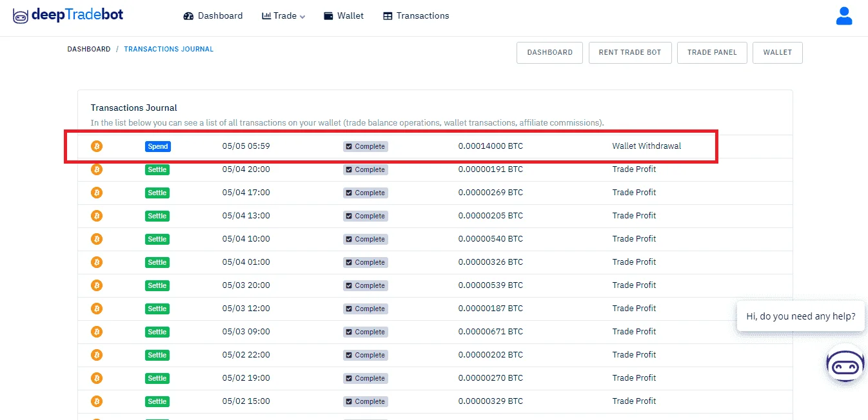Click the blue Spend badge
Image resolution: width=868 pixels, height=420 pixels.
point(158,146)
